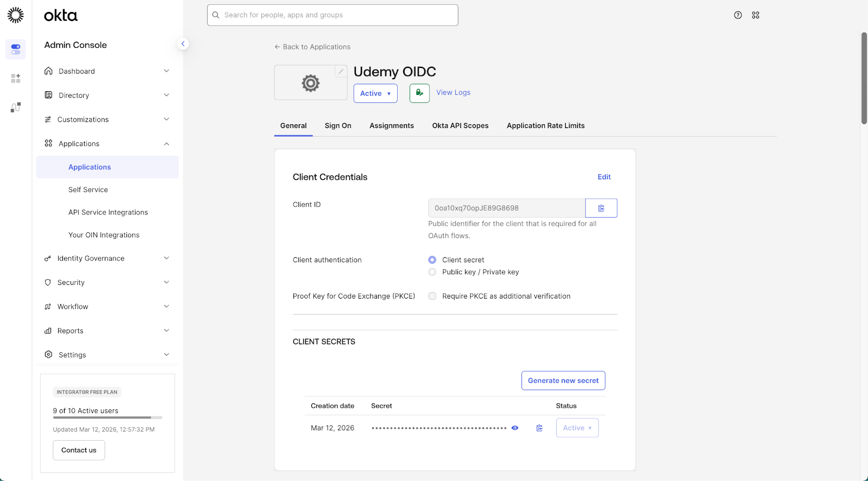Click the search magnifier icon
Image resolution: width=868 pixels, height=481 pixels.
click(215, 15)
